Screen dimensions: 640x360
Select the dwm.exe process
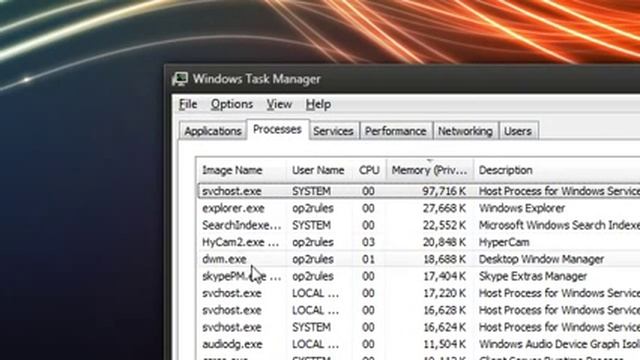(419, 259)
